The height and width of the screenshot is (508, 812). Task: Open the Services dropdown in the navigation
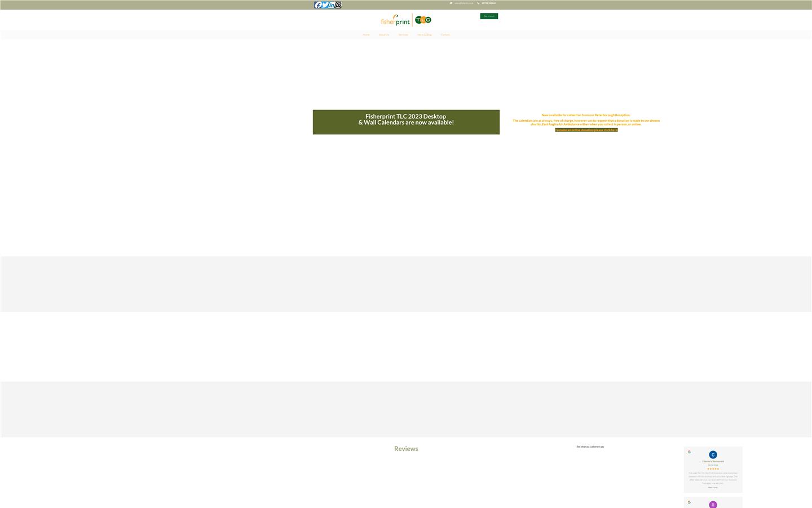[403, 34]
